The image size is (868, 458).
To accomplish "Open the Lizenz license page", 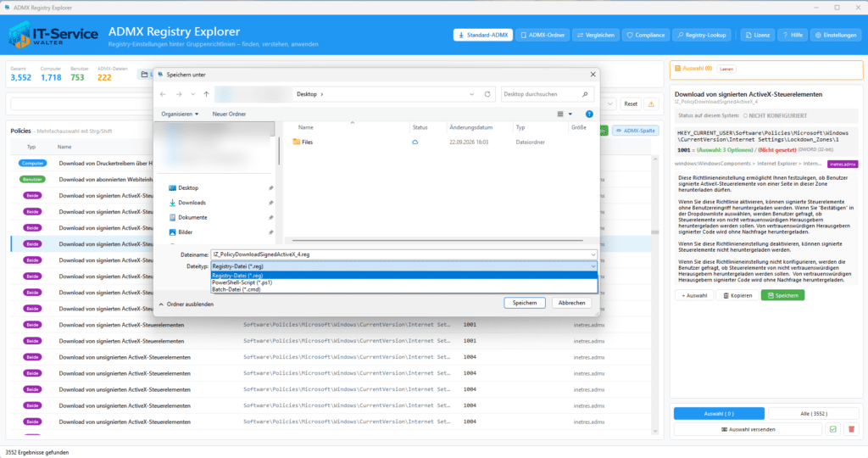I will [x=757, y=35].
